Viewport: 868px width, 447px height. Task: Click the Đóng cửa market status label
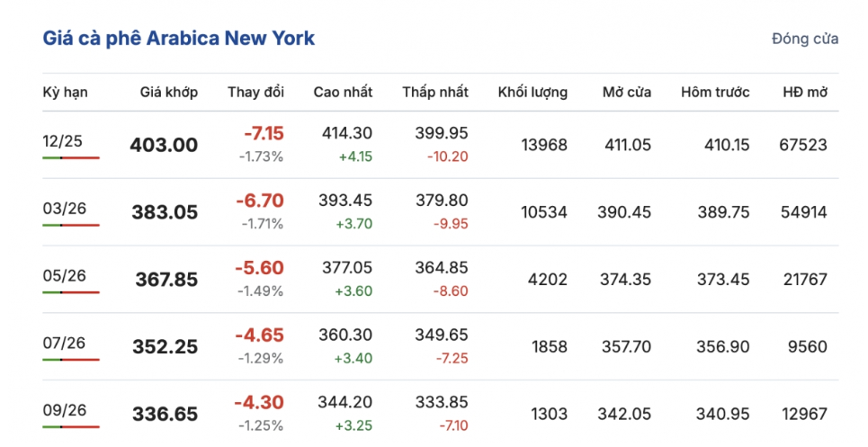[x=805, y=39]
